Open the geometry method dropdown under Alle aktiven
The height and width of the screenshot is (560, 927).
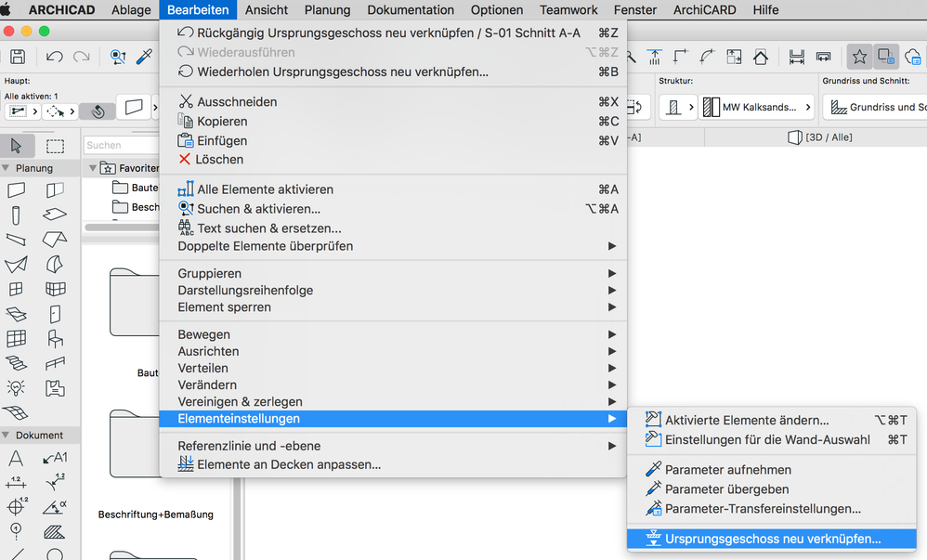(x=22, y=111)
